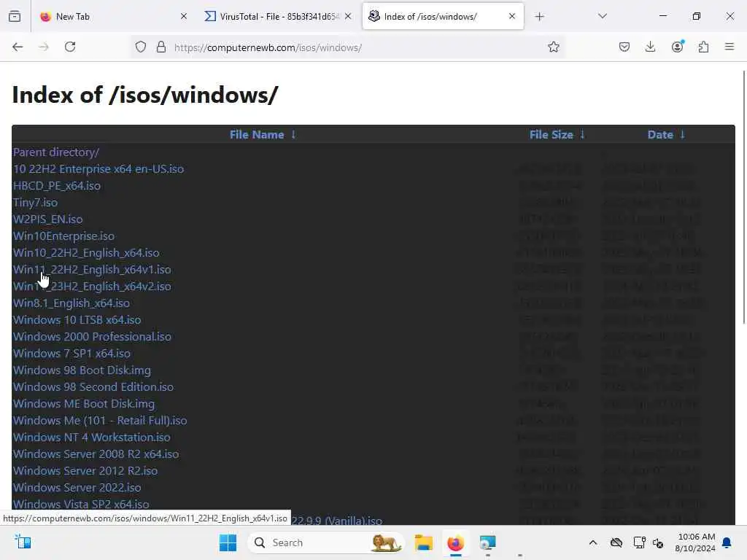The height and width of the screenshot is (560, 747).
Task: Click the Firefox taskbar icon
Action: pos(455,542)
